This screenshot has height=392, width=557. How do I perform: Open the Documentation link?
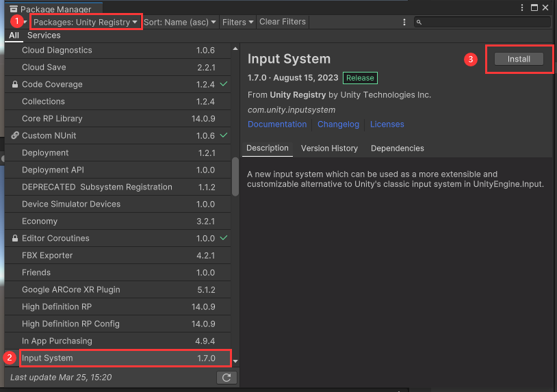tap(277, 125)
